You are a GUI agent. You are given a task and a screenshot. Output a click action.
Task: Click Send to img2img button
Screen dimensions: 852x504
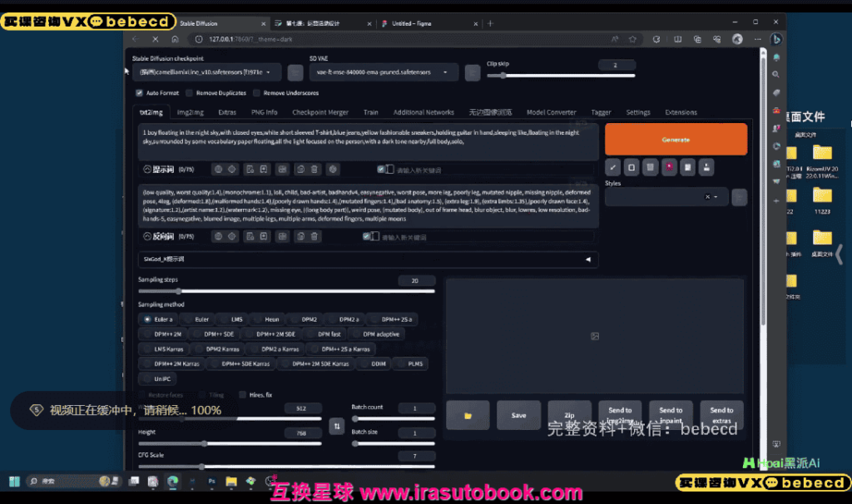(620, 416)
